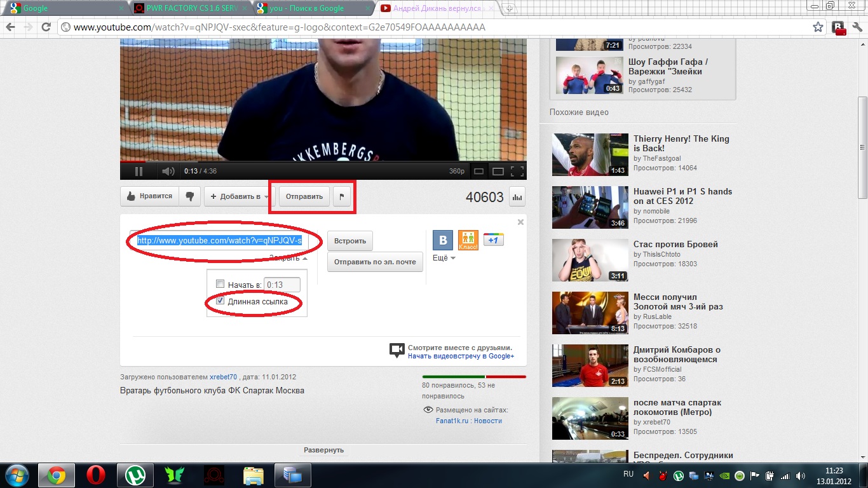
Task: Click the Google +1 share icon
Action: [493, 240]
